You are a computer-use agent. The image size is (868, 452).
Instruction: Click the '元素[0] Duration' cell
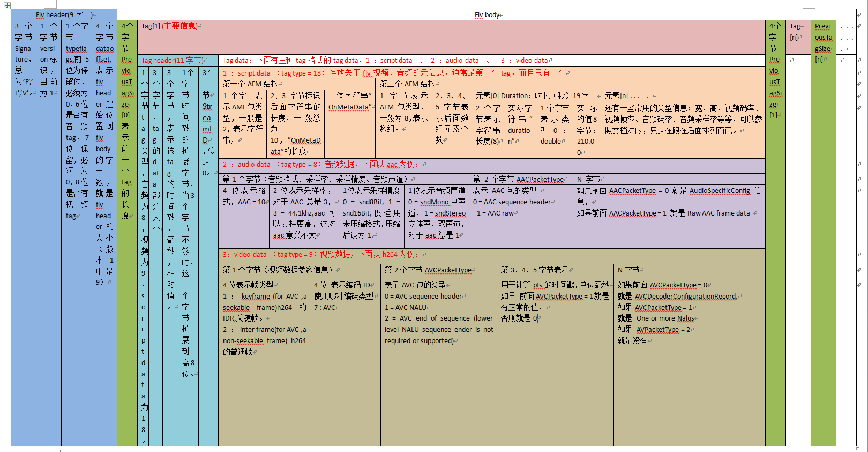(536, 95)
